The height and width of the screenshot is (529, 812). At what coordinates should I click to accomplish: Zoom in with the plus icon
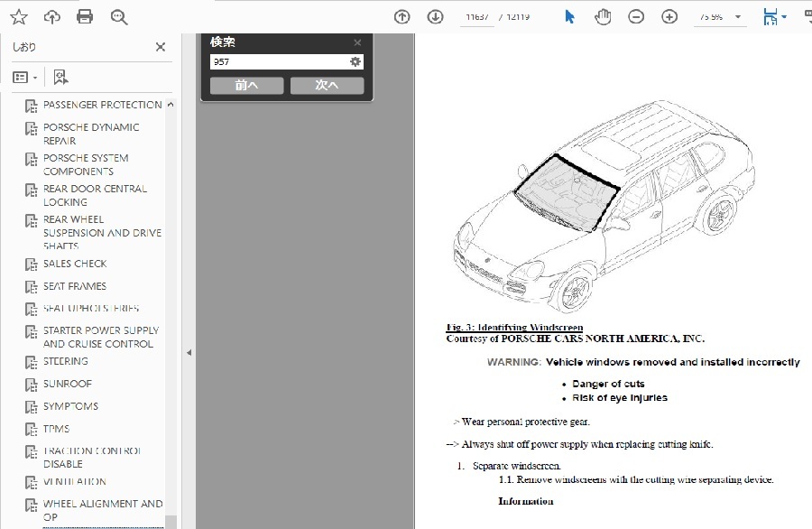[669, 17]
